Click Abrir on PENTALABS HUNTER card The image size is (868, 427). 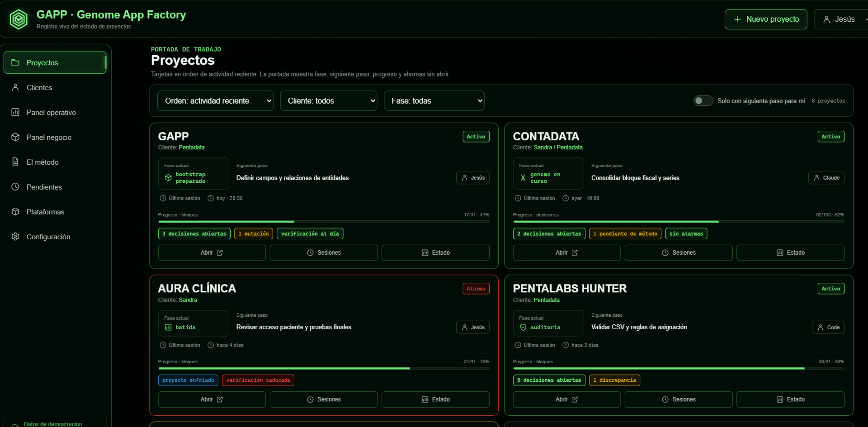tap(567, 399)
